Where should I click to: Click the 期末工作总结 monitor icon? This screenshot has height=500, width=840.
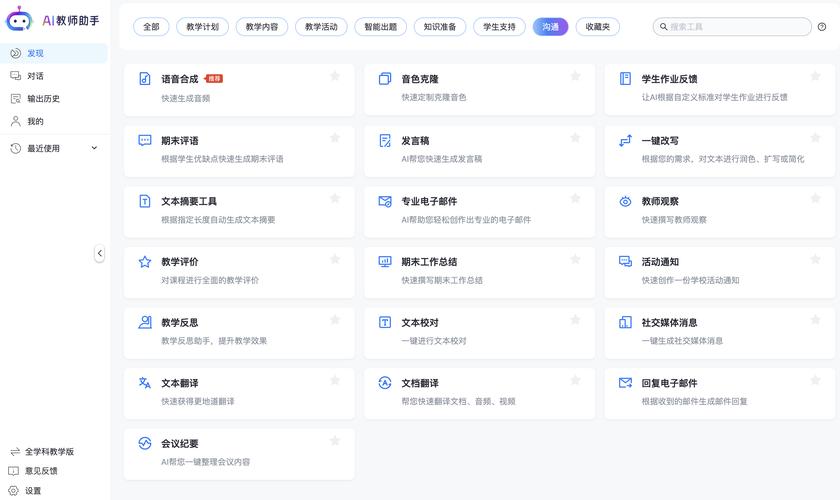coord(385,262)
